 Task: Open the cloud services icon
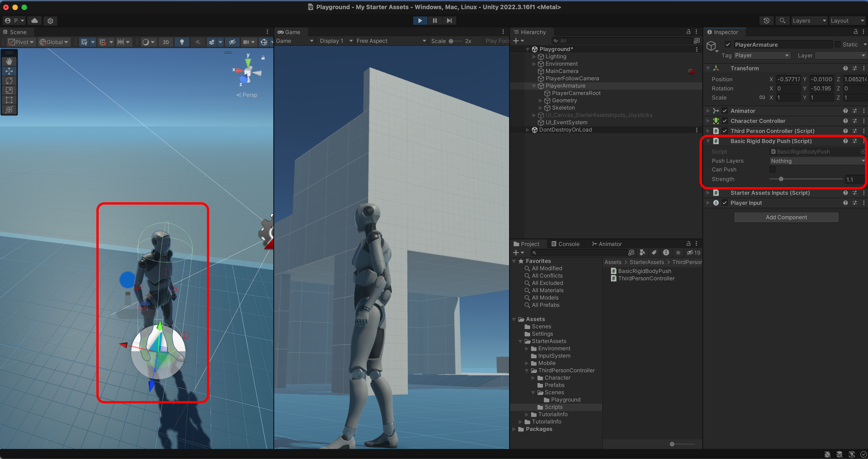pyautogui.click(x=34, y=21)
